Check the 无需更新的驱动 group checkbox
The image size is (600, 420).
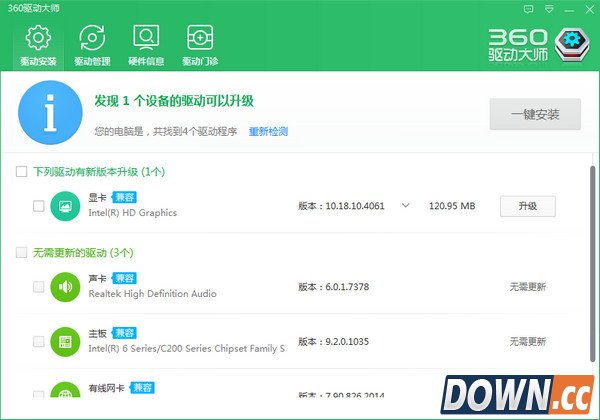click(x=21, y=252)
